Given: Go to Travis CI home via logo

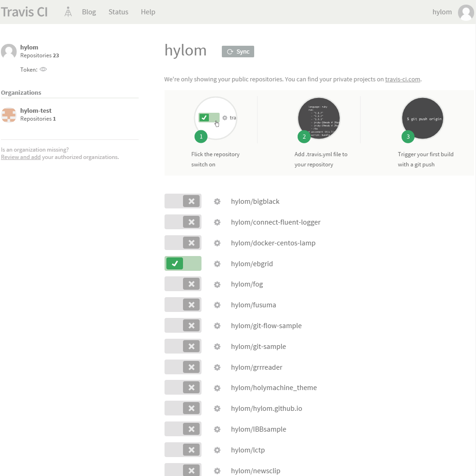Looking at the screenshot, I should click(x=24, y=12).
